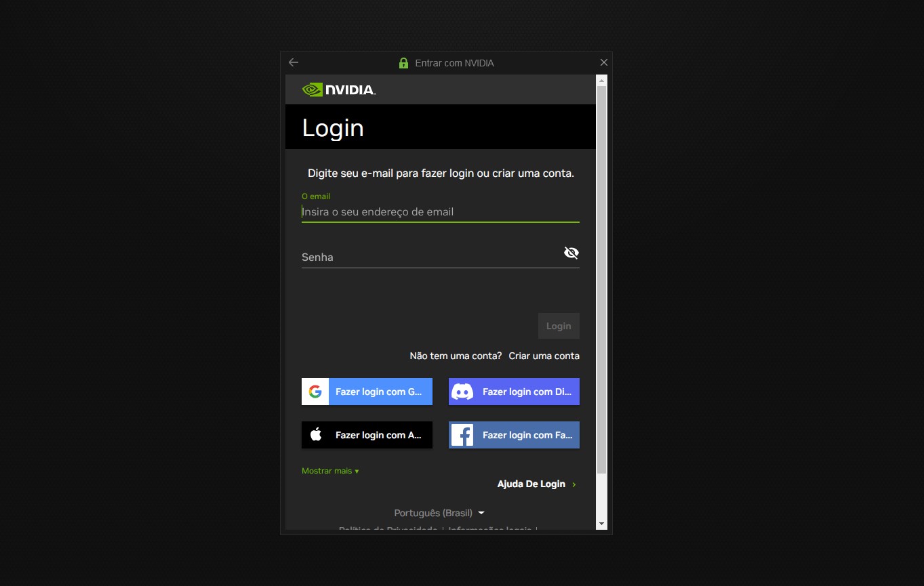Click the scrollbar up arrow
Viewport: 924px width, 586px height.
click(601, 80)
